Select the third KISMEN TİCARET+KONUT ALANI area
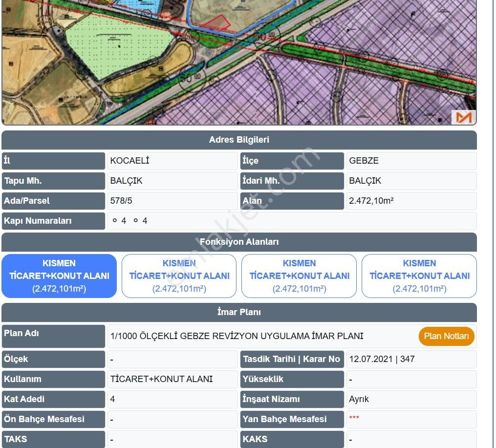Viewport: 496px width, 448px height. pos(299,276)
